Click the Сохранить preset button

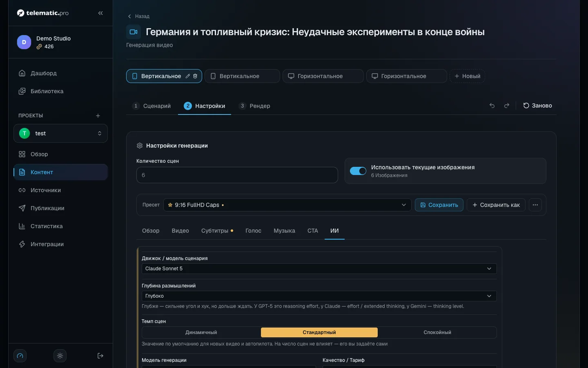click(x=439, y=205)
